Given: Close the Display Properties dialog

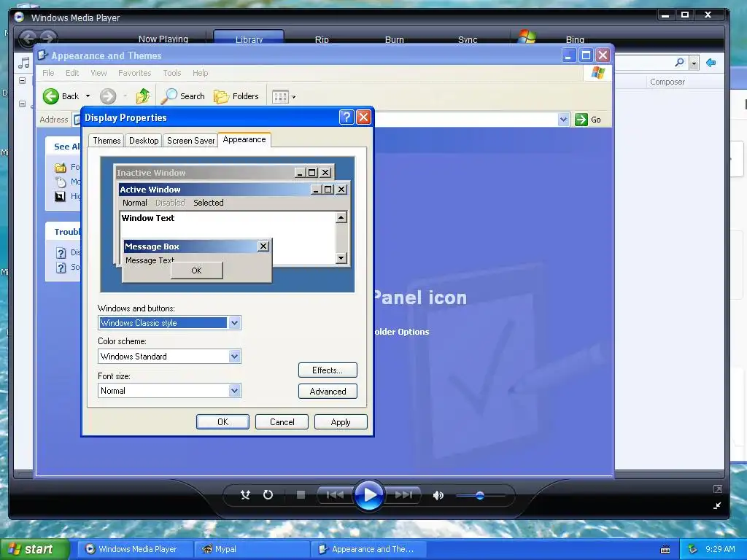Looking at the screenshot, I should pos(363,117).
